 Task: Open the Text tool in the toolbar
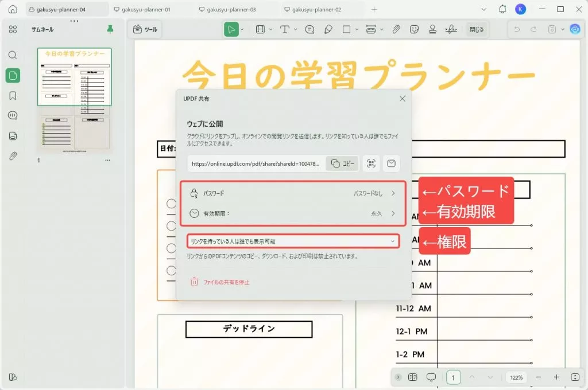tap(285, 29)
